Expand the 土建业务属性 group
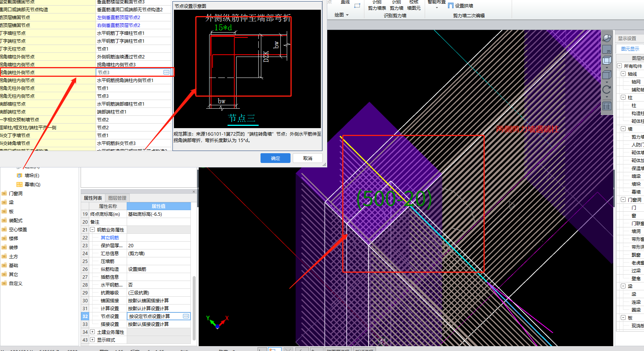 point(93,332)
